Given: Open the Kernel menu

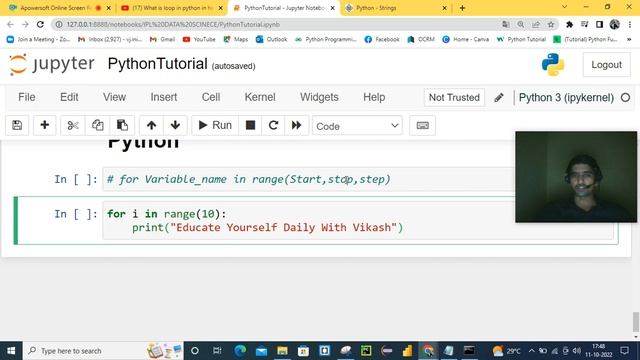Looking at the screenshot, I should point(260,97).
